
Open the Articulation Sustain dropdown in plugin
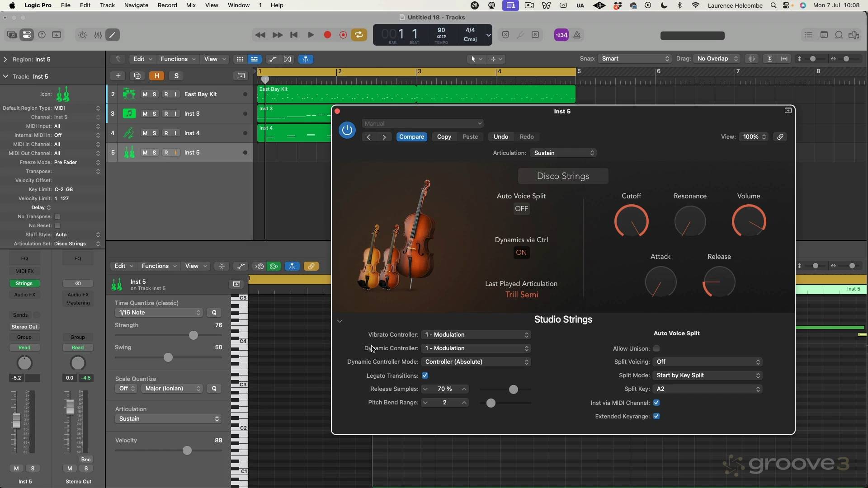pyautogui.click(x=563, y=153)
